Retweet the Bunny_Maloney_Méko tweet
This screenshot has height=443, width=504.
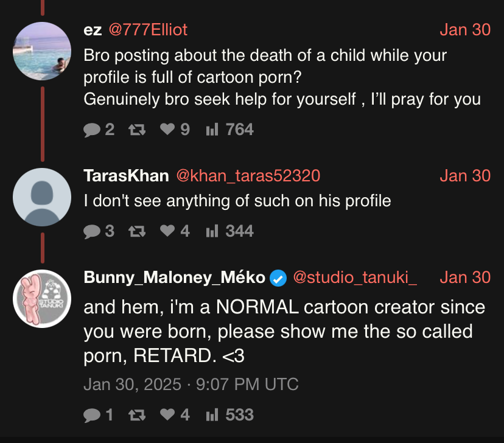tap(136, 415)
